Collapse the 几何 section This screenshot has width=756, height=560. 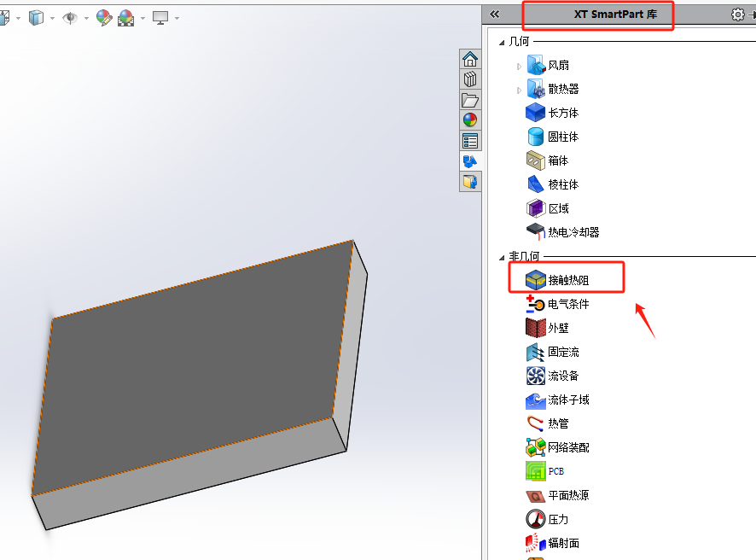coord(502,43)
